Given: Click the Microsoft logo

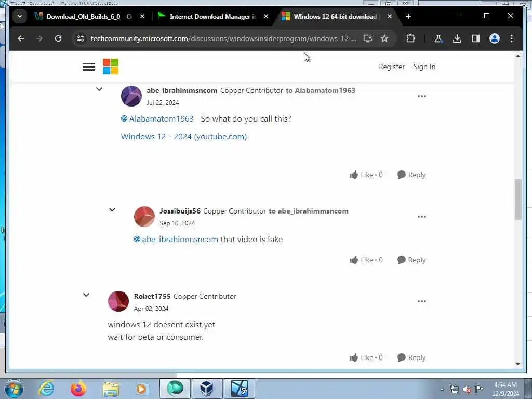Looking at the screenshot, I should pyautogui.click(x=111, y=66).
